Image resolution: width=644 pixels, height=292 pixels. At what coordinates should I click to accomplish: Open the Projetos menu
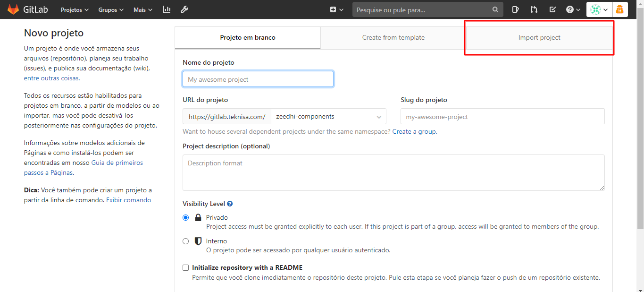coord(75,9)
